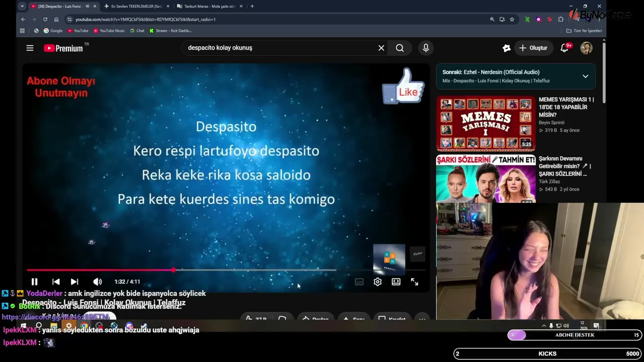
Task: Reload the current page
Action: [45, 19]
